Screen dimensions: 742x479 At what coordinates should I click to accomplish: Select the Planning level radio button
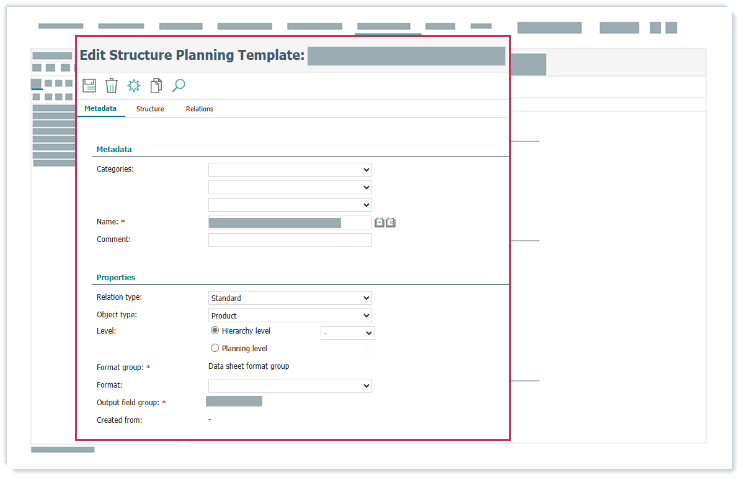click(214, 348)
